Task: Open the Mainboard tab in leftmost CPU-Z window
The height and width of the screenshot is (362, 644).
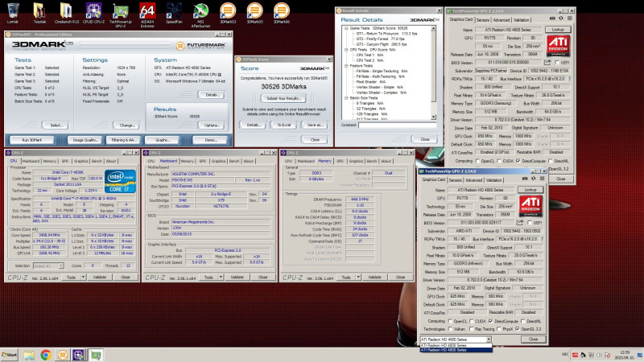Action: [31, 162]
